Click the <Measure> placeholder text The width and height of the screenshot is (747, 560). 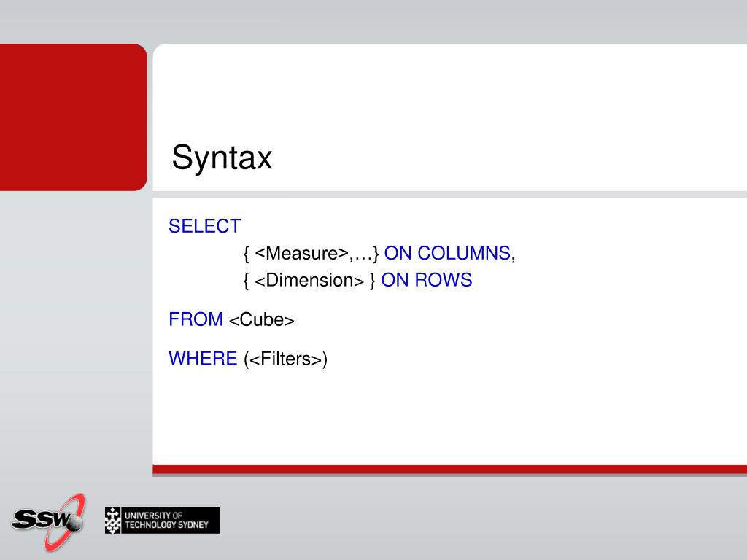pos(301,253)
